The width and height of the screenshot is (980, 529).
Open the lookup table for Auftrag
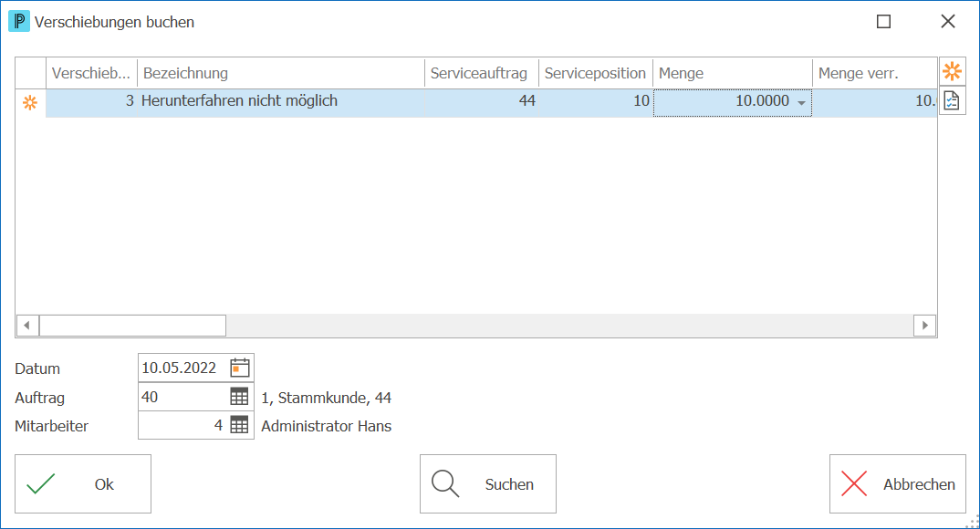click(x=239, y=397)
